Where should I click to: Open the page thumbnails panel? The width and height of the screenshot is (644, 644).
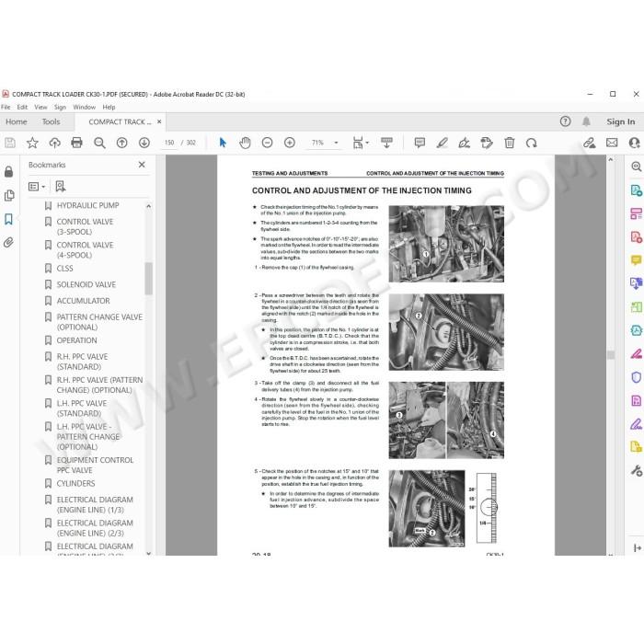point(8,195)
